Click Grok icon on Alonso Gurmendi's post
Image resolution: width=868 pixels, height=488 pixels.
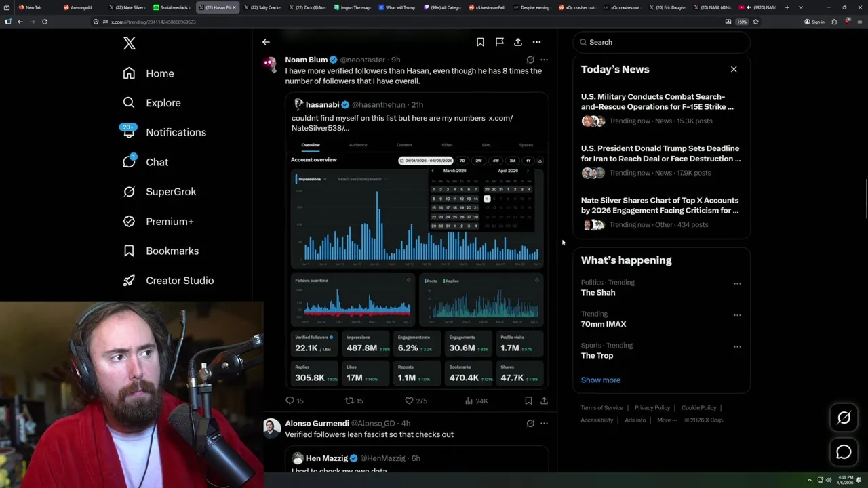530,423
